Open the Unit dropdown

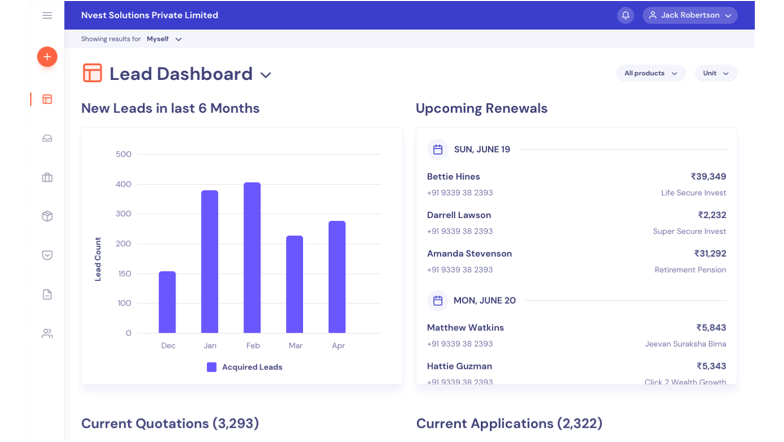tap(715, 73)
